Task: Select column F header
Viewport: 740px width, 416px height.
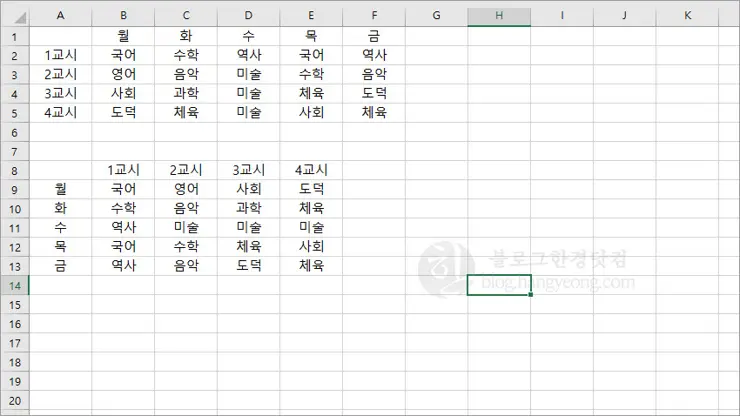Action: point(374,16)
